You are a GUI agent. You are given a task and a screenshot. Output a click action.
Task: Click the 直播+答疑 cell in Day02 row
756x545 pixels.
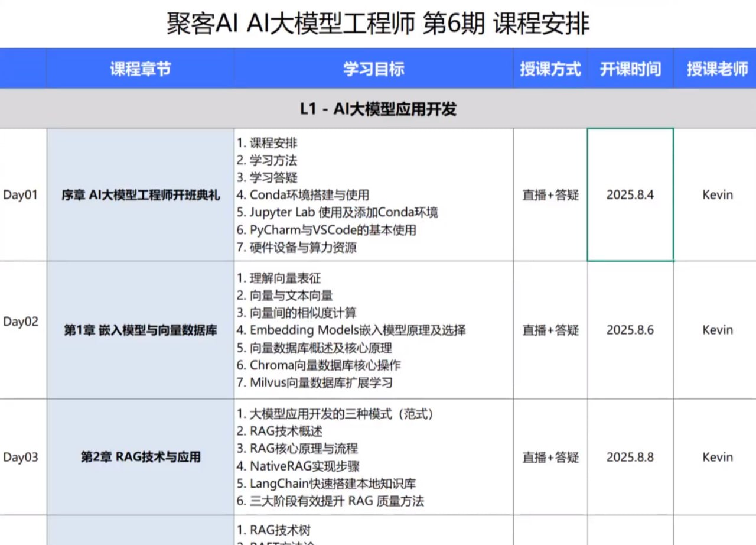coord(550,330)
